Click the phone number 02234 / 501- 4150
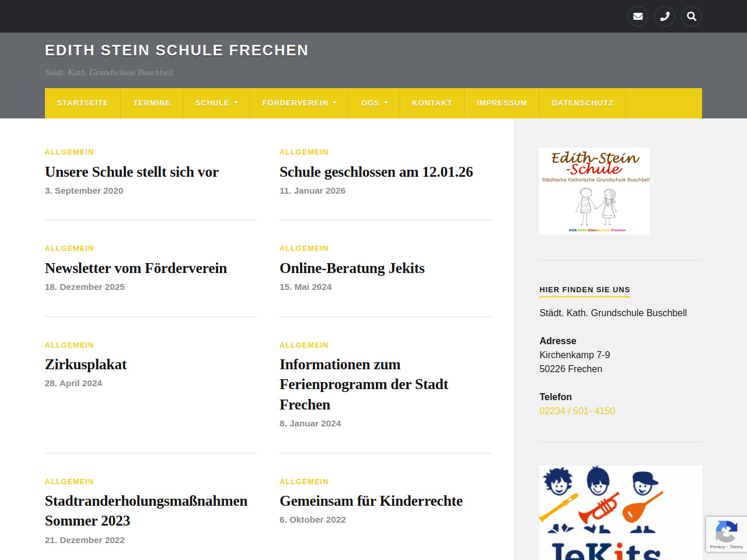Screen dimensions: 747x560 577,411
